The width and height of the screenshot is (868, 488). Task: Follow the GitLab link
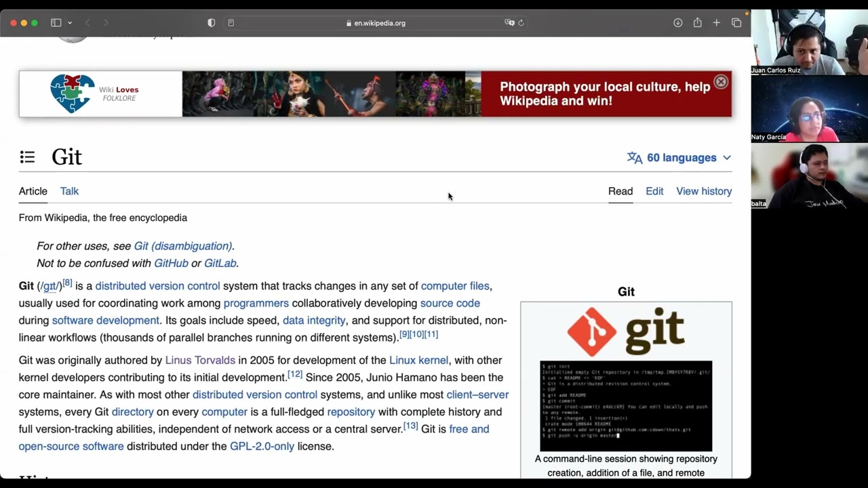(220, 263)
